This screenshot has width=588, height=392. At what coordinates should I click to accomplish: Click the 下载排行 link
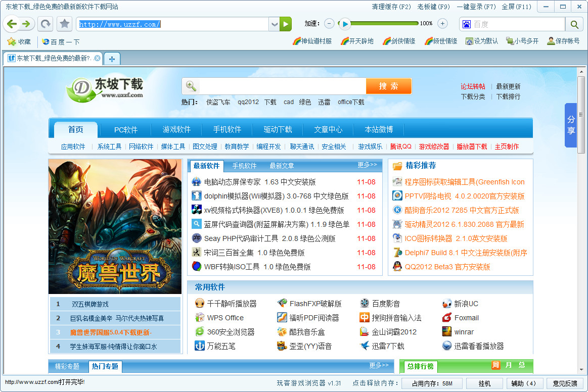(x=508, y=96)
